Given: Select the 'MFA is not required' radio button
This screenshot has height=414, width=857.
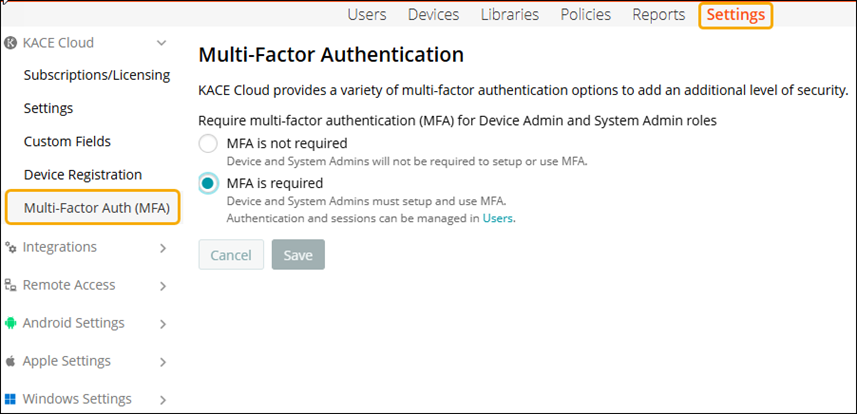Looking at the screenshot, I should click(208, 144).
